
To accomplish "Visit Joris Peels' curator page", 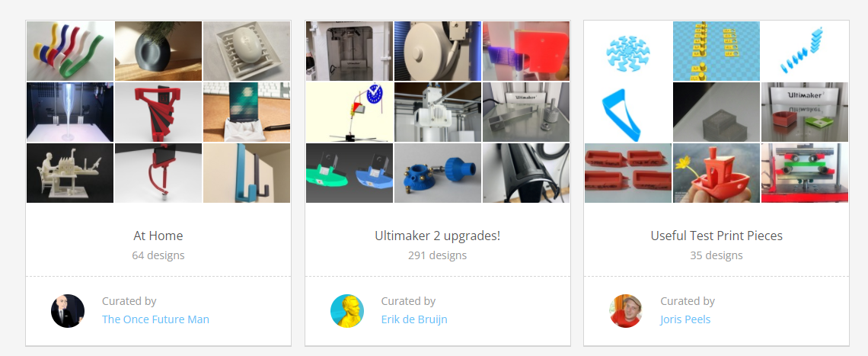I will click(685, 319).
